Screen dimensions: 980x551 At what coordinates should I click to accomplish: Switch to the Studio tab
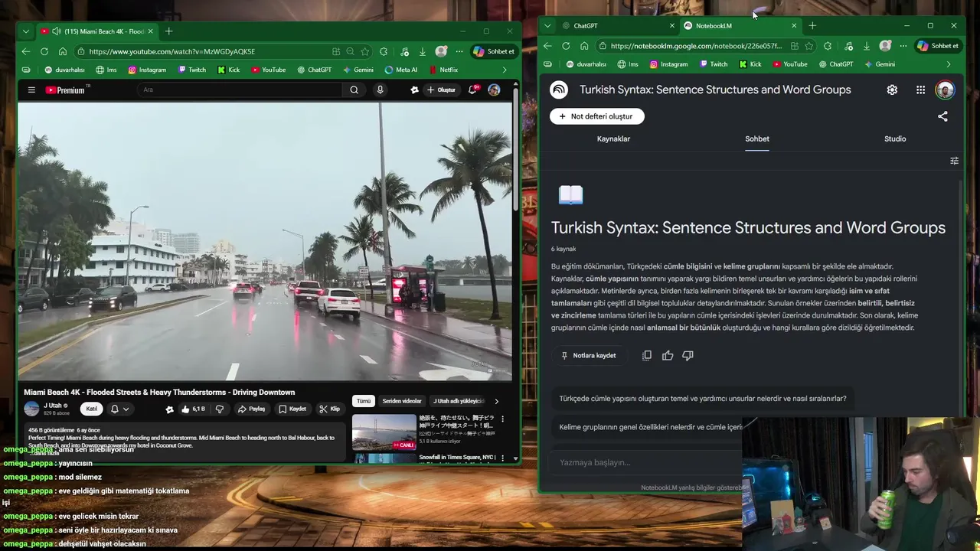[x=895, y=139]
